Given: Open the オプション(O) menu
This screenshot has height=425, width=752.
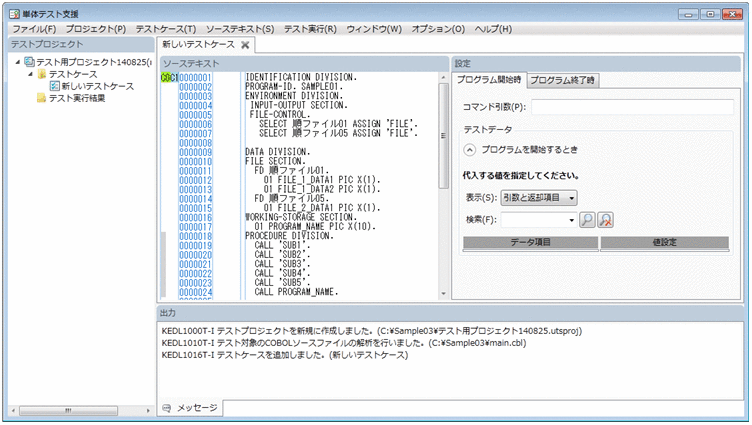Looking at the screenshot, I should pos(438,29).
